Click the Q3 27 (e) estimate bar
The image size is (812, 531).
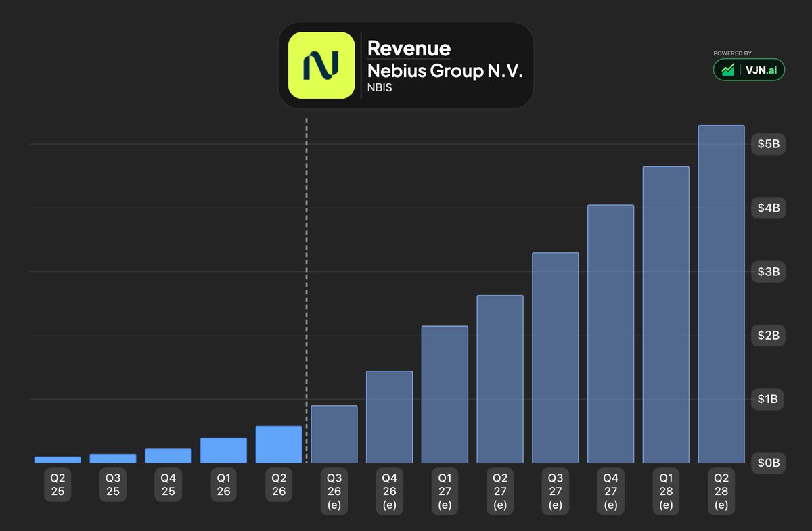pyautogui.click(x=556, y=358)
